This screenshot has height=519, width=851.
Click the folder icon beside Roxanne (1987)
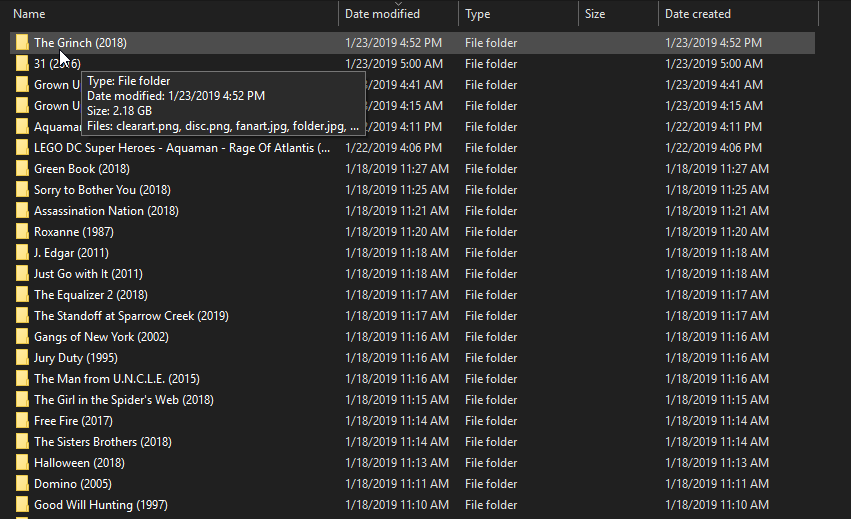pos(22,232)
